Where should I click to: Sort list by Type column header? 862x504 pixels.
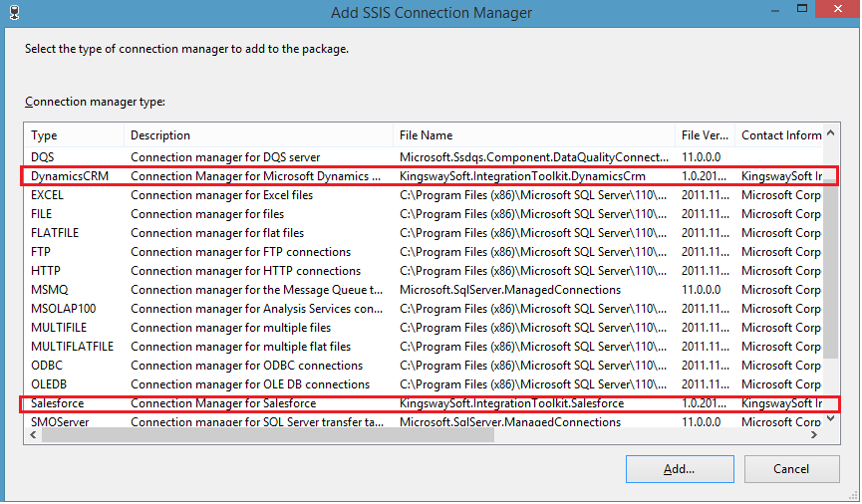point(74,135)
